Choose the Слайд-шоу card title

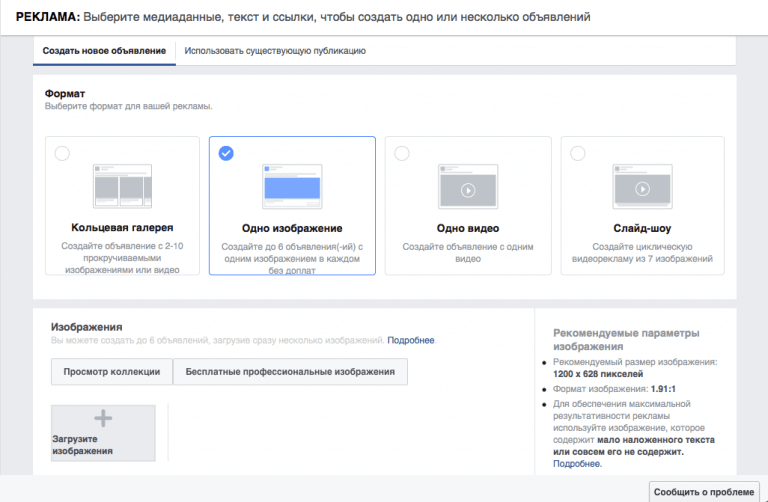pyautogui.click(x=642, y=228)
